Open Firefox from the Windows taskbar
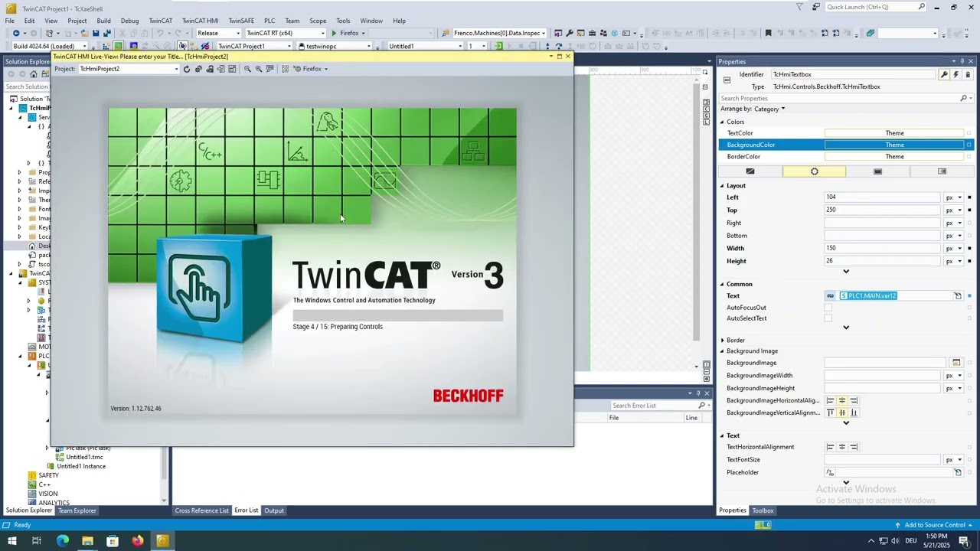Screen dimensions: 980x551 pyautogui.click(x=137, y=541)
